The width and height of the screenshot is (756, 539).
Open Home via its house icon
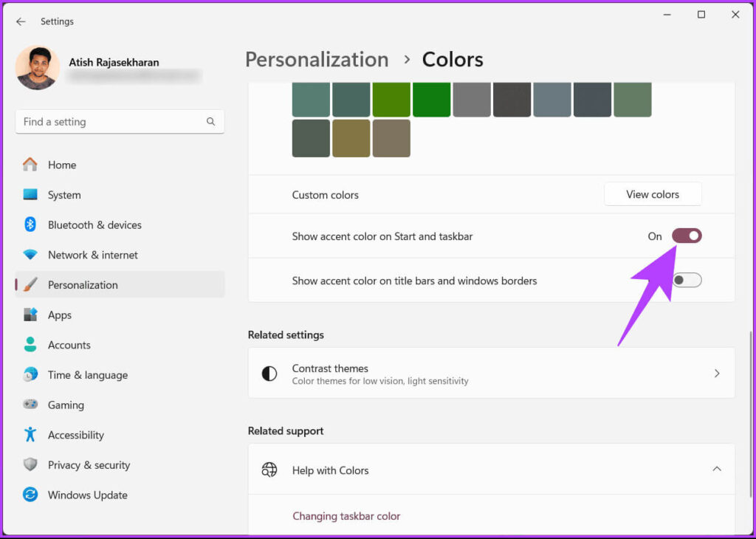[30, 165]
